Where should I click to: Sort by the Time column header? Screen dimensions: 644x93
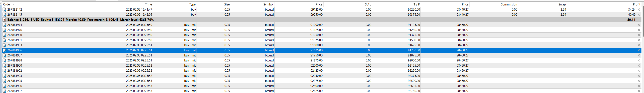[148, 5]
